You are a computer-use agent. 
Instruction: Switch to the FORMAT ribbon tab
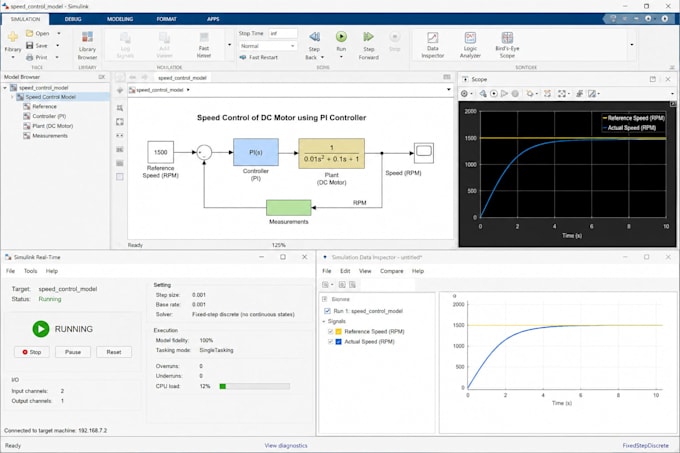[167, 19]
